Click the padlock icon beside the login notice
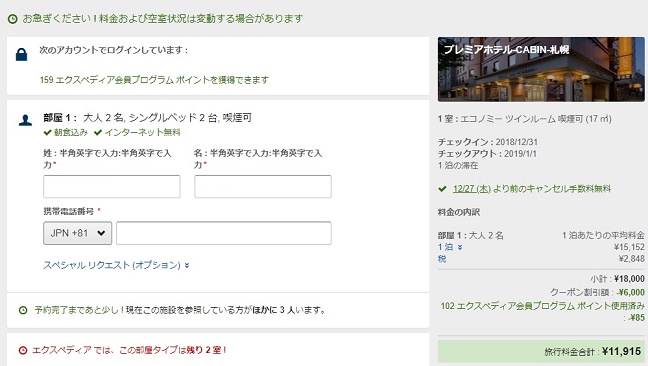 click(x=21, y=55)
